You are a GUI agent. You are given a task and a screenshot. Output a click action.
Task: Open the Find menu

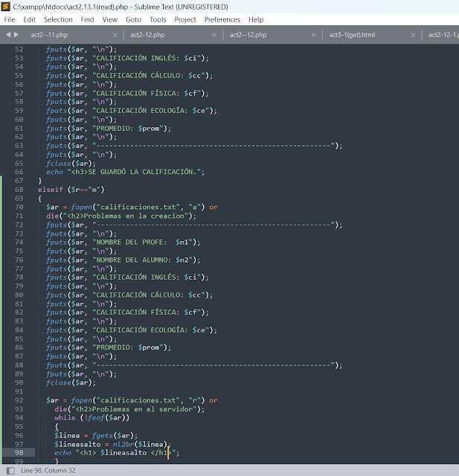tap(88, 20)
